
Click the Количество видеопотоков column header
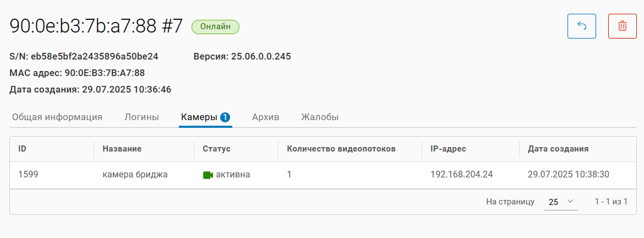341,149
